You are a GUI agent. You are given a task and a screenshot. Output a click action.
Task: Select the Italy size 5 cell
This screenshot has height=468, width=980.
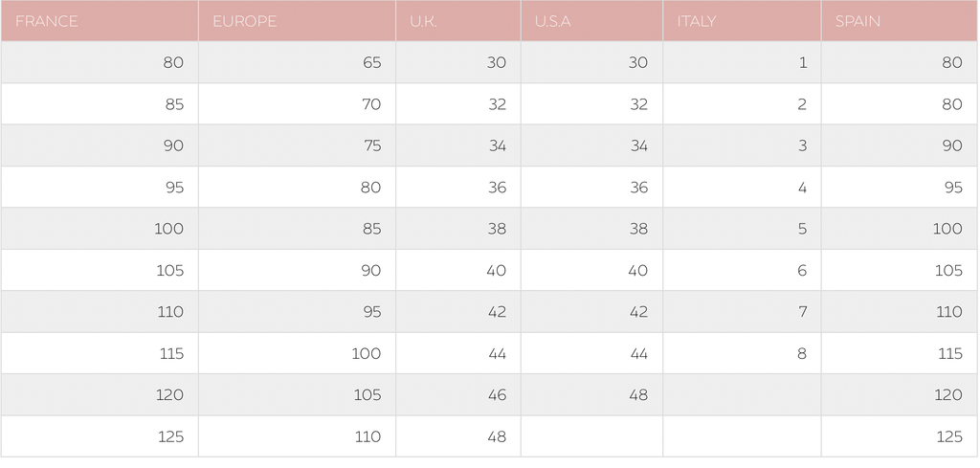(802, 229)
